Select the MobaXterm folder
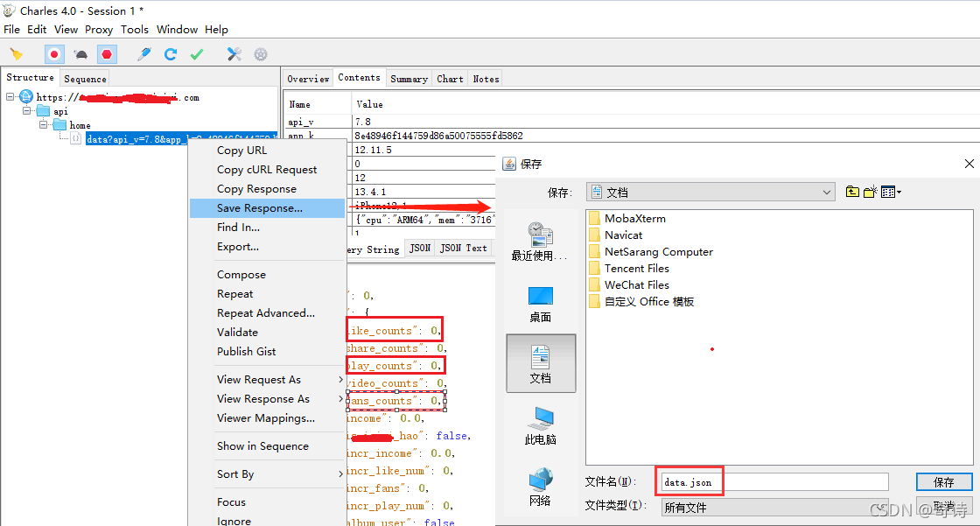The height and width of the screenshot is (526, 980). 627,218
